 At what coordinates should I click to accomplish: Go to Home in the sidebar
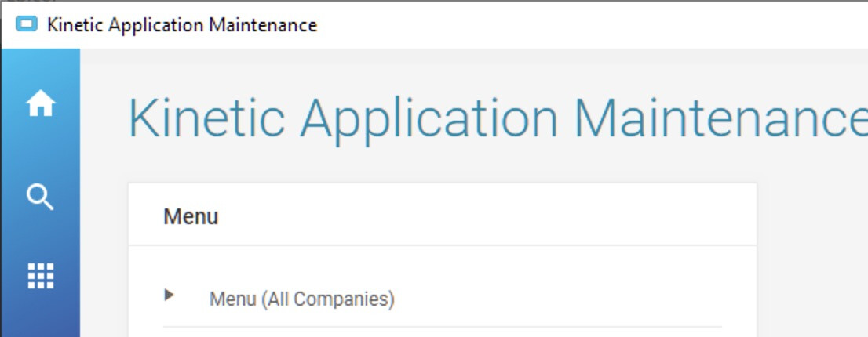coord(40,103)
